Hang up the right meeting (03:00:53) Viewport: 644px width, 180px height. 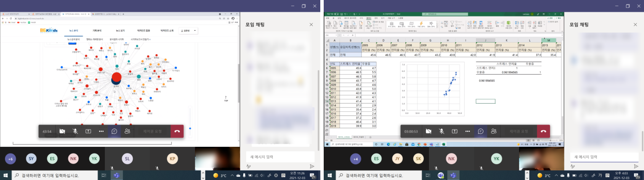click(x=543, y=131)
